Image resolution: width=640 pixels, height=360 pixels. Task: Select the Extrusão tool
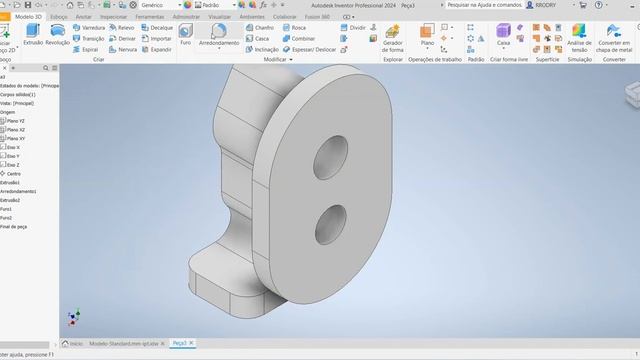pos(33,34)
